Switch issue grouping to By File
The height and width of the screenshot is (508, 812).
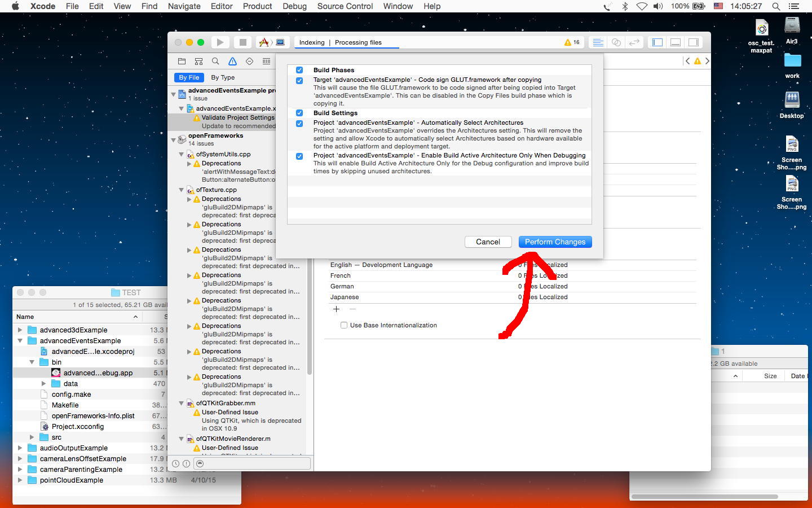pos(189,77)
